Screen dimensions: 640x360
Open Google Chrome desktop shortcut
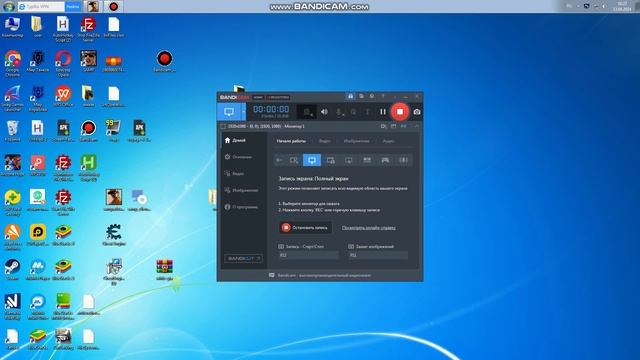(13, 64)
